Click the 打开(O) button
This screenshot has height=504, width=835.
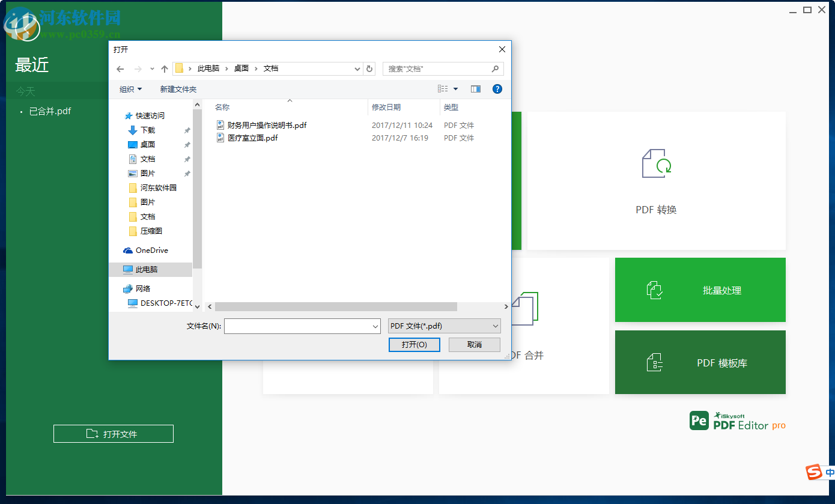(414, 344)
